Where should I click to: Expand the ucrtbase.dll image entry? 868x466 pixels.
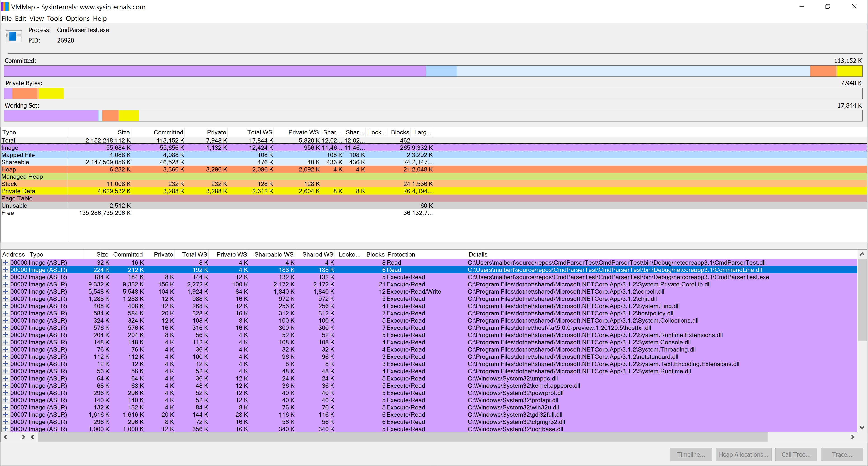[6, 429]
